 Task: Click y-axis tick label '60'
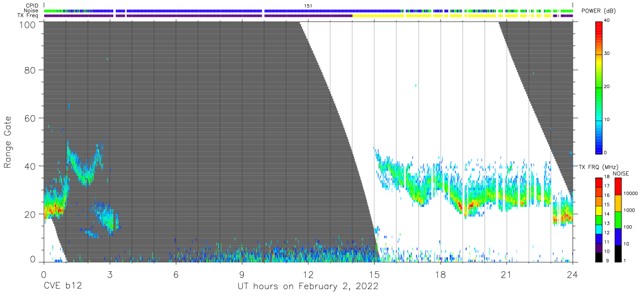click(x=30, y=118)
